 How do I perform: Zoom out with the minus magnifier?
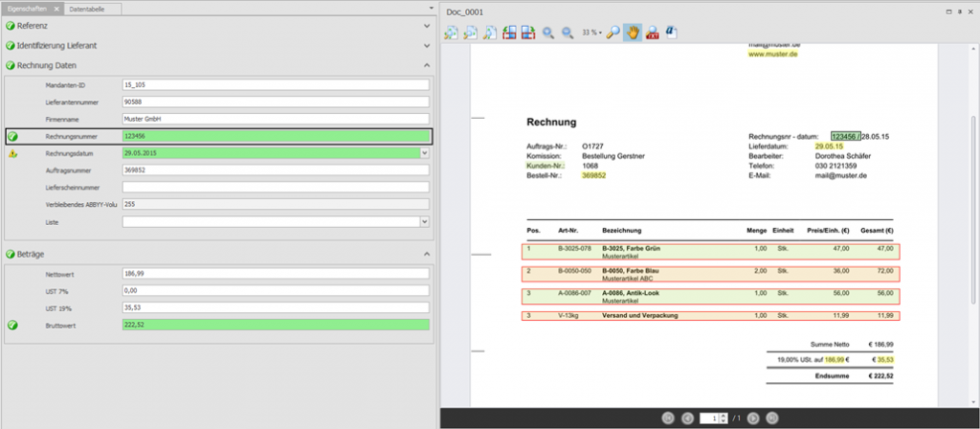[x=568, y=34]
